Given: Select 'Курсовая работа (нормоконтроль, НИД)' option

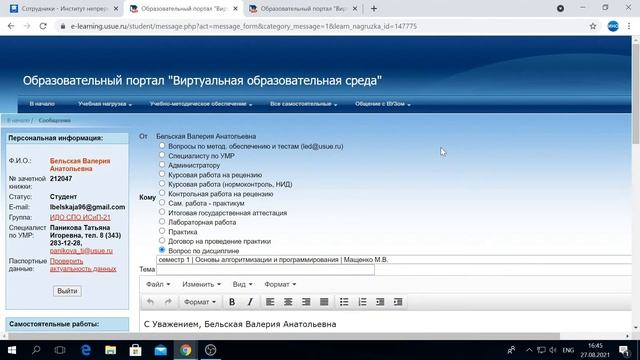Looking at the screenshot, I should coord(162,184).
